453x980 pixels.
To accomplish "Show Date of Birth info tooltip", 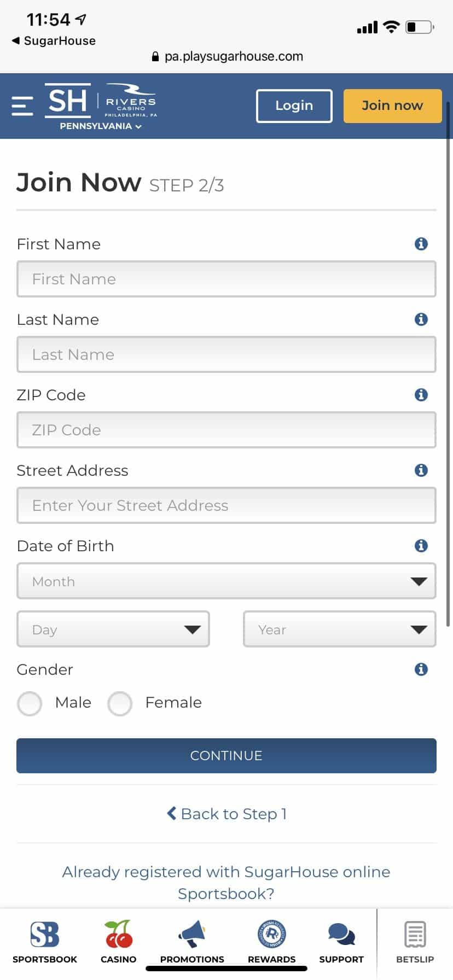I will coord(421,546).
